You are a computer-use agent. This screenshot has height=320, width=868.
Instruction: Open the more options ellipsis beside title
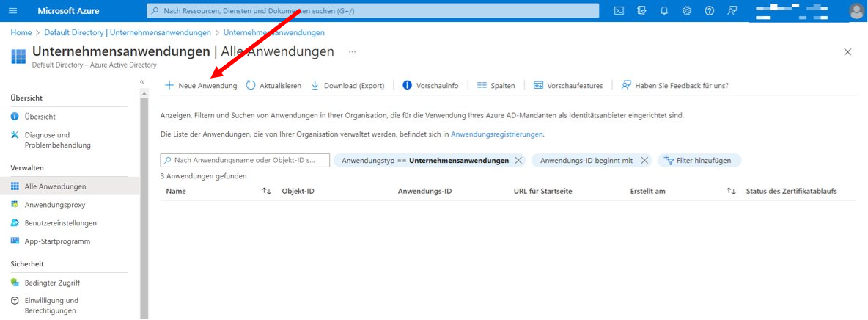point(352,51)
